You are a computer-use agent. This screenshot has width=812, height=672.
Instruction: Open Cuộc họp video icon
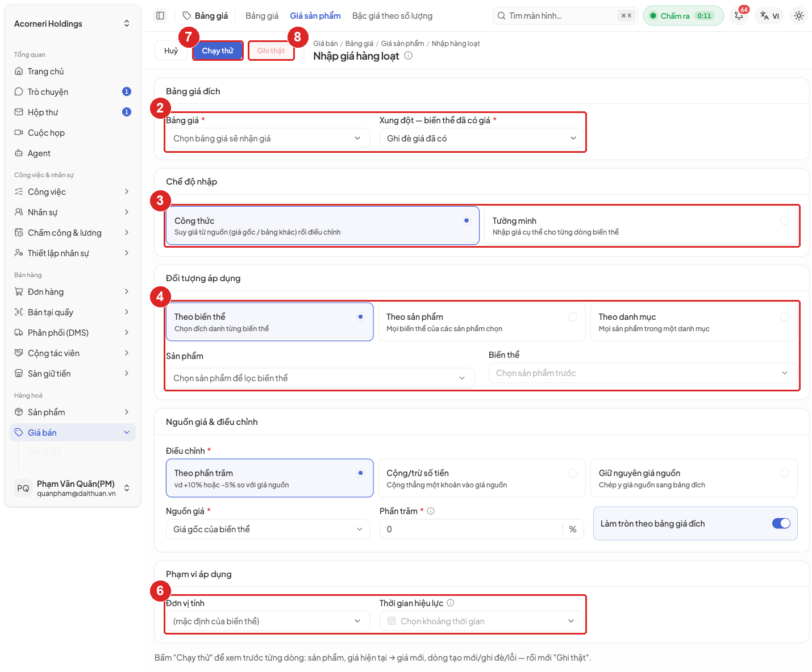point(19,133)
